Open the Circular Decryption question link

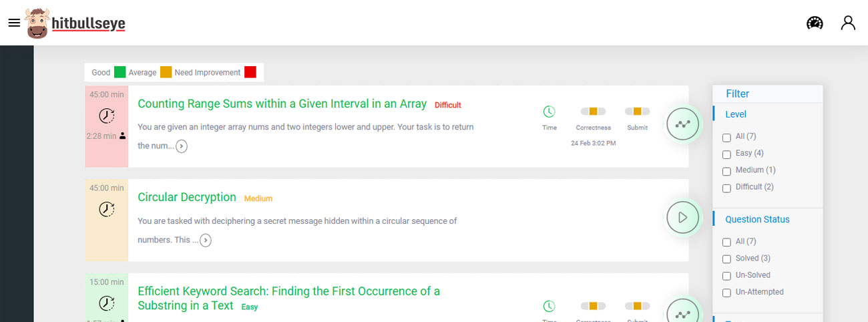point(187,198)
